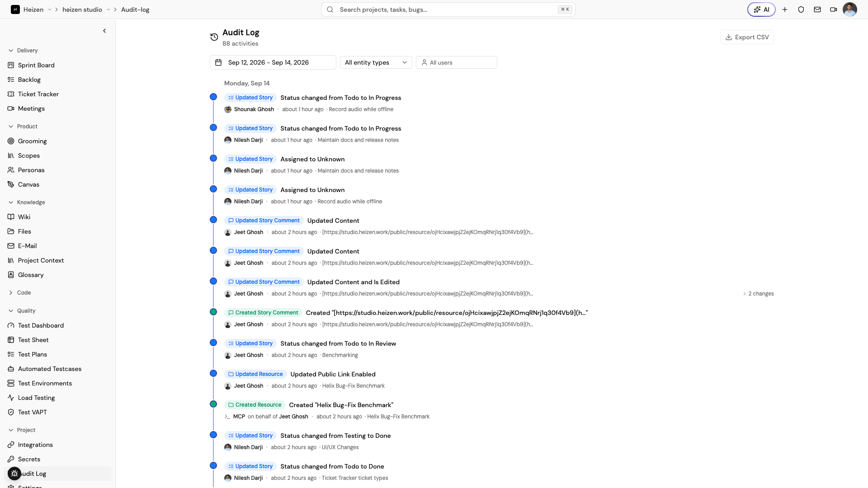Open Backlog in the sidebar
The image size is (868, 488).
click(x=29, y=80)
